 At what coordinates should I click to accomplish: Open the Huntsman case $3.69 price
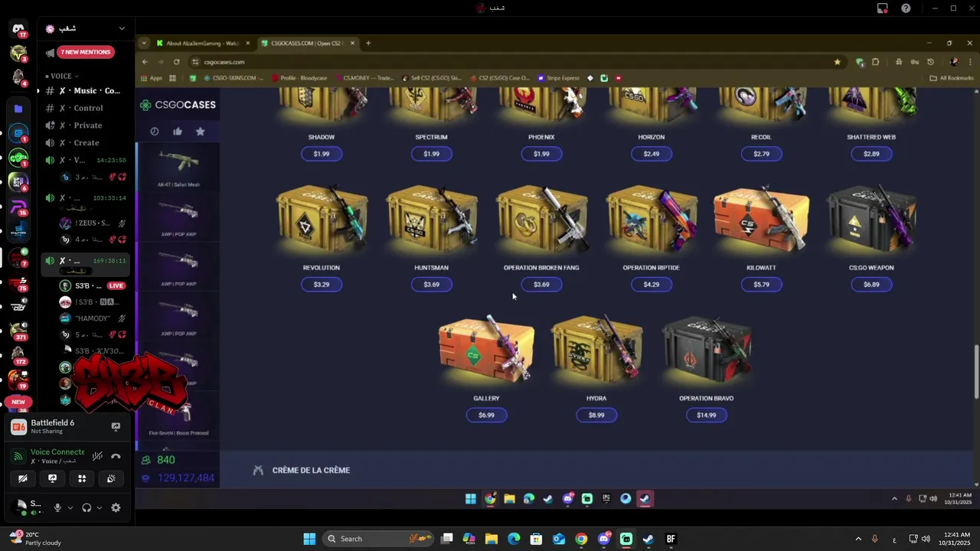click(431, 285)
